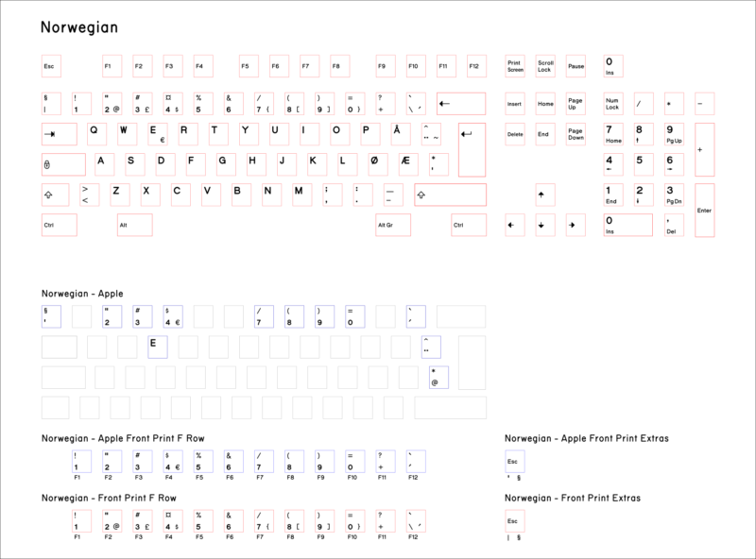Image resolution: width=756 pixels, height=559 pixels.
Task: Click the up arrow cursor key
Action: (545, 195)
